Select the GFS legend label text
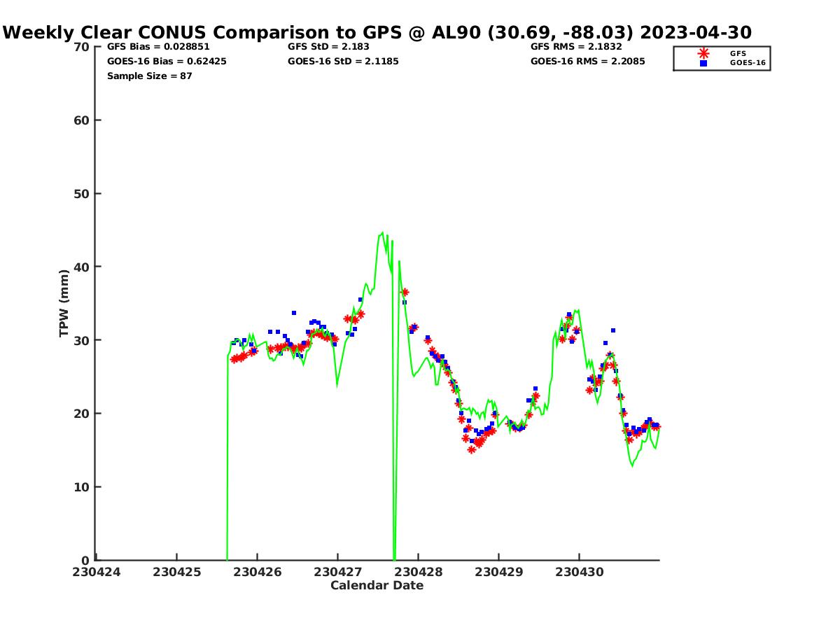The image size is (840, 630). 738,53
